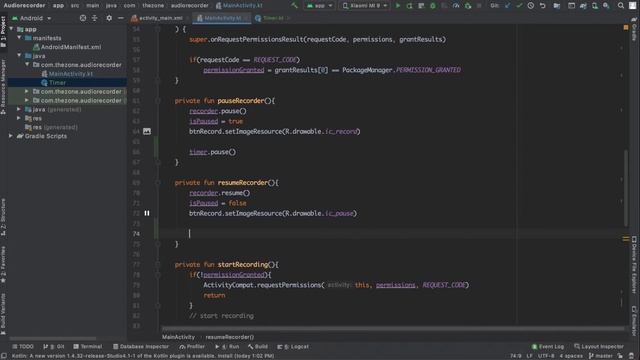Click the Debug app bug icon

(433, 6)
